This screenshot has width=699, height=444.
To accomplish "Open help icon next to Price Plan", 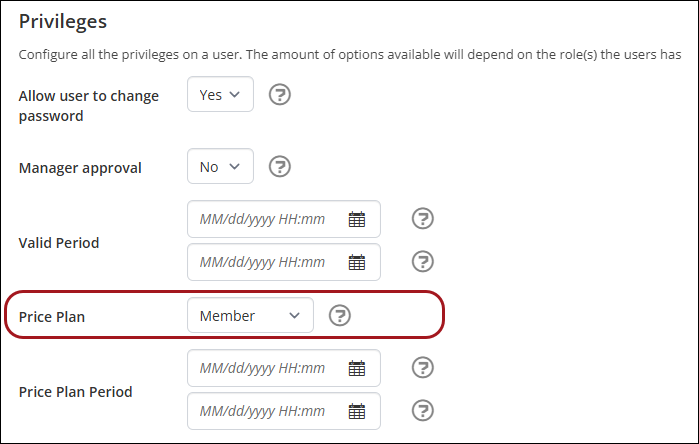I will (x=340, y=316).
